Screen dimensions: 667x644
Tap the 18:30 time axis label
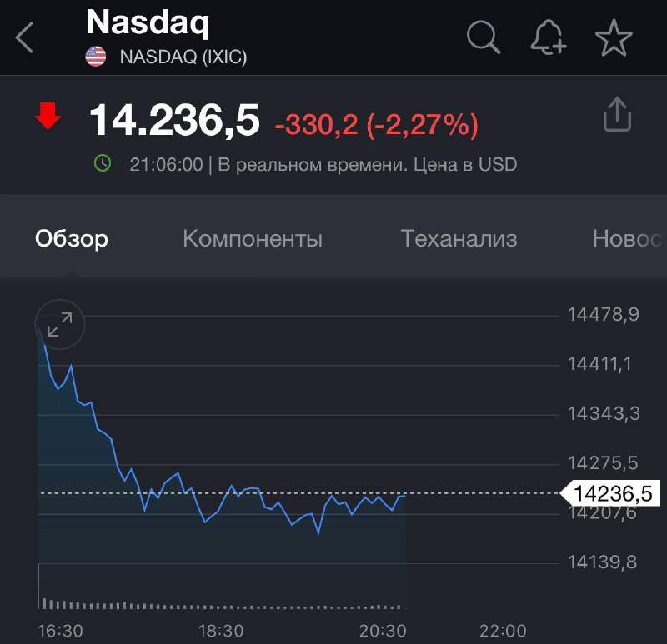point(222,630)
